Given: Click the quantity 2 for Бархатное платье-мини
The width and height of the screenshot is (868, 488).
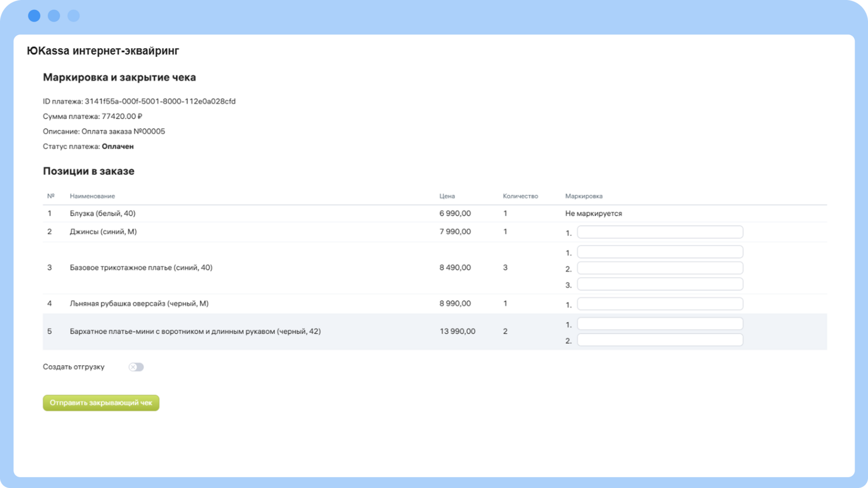Looking at the screenshot, I should [x=505, y=332].
